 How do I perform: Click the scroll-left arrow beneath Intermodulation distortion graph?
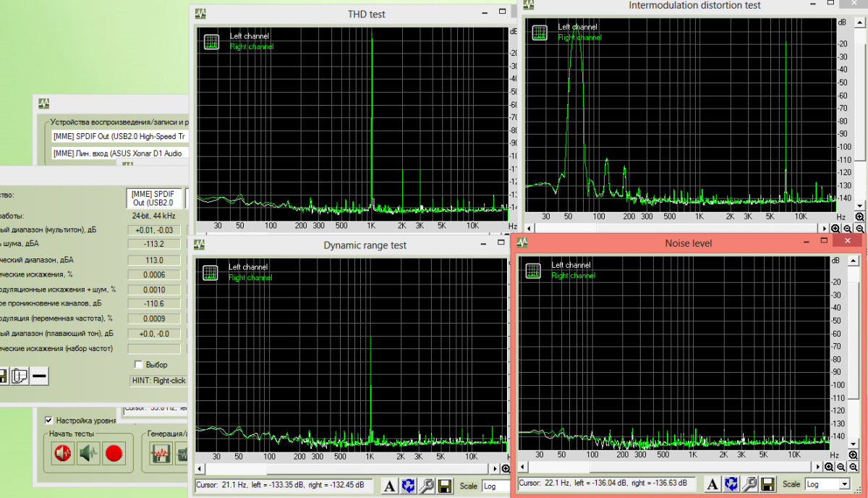tap(530, 228)
